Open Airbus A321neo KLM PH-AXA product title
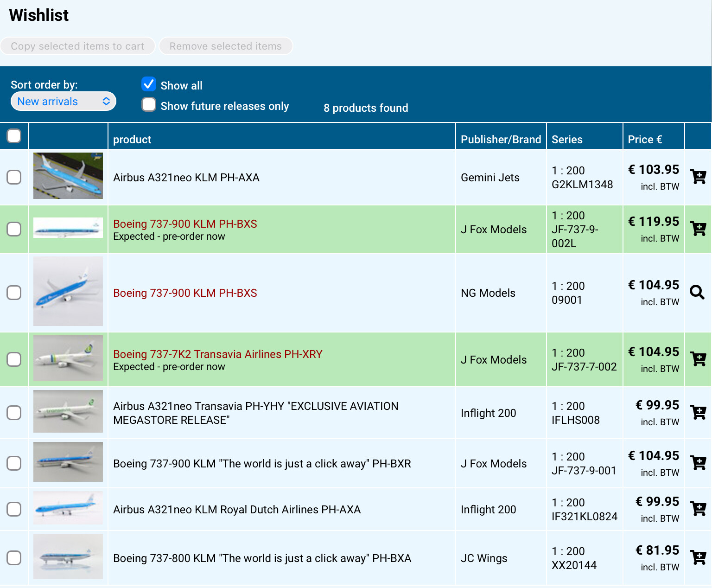Image resolution: width=712 pixels, height=588 pixels. point(186,177)
